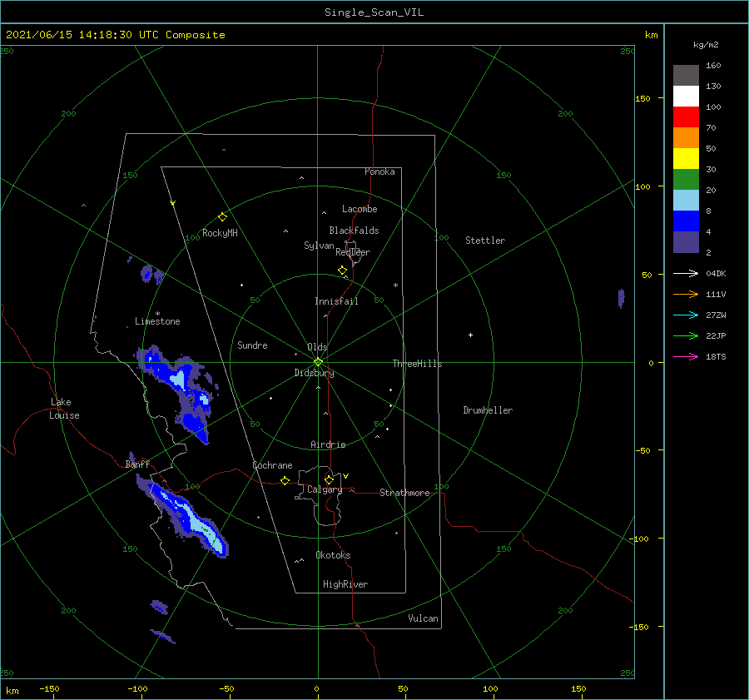Click the Single_Scan_VIL title

point(374,12)
